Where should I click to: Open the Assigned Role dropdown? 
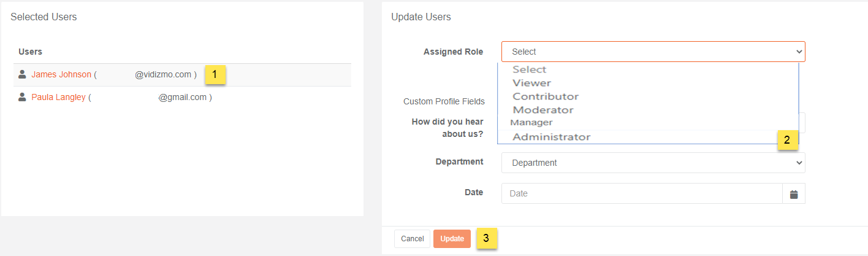653,52
